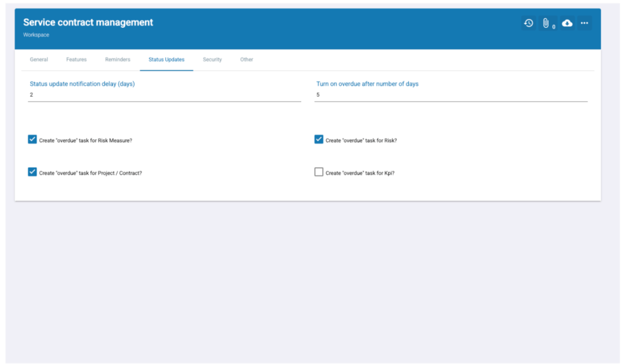
Task: Disable overdue task for Risk checkbox
Action: [x=319, y=139]
